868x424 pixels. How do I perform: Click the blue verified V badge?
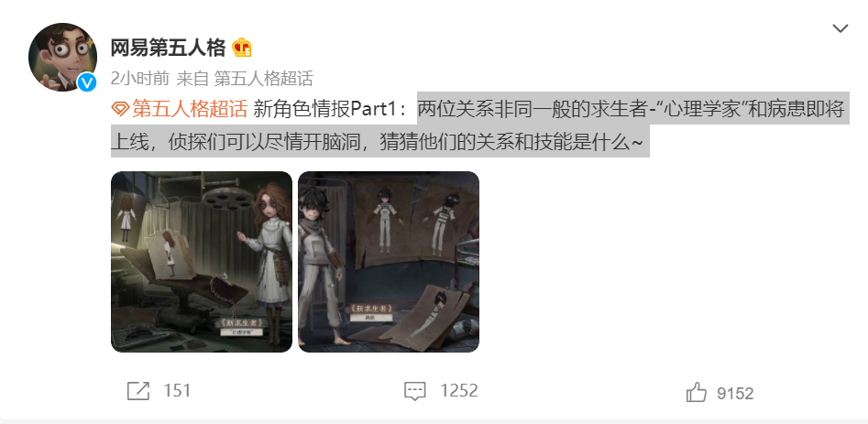point(87,83)
